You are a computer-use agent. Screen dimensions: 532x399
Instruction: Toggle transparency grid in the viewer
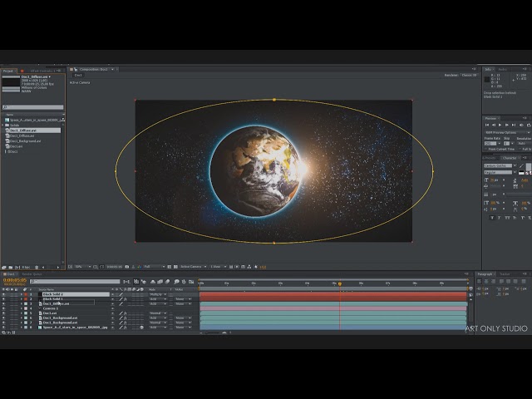(175, 267)
